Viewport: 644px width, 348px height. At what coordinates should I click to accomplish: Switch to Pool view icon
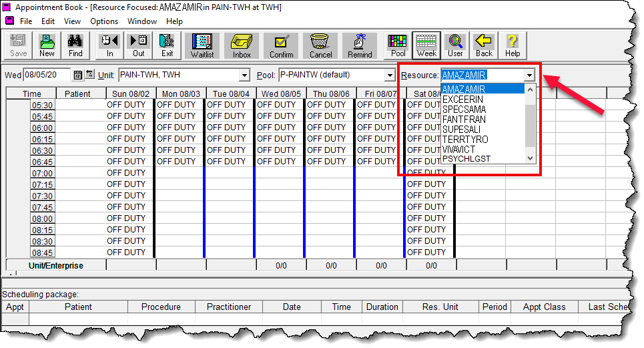click(398, 45)
